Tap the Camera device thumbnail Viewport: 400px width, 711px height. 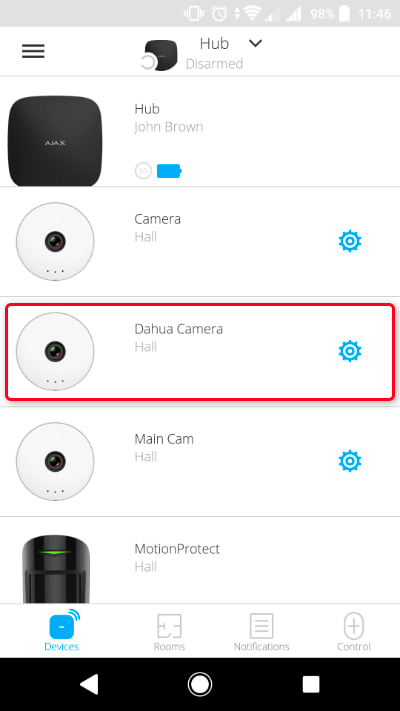click(x=55, y=241)
